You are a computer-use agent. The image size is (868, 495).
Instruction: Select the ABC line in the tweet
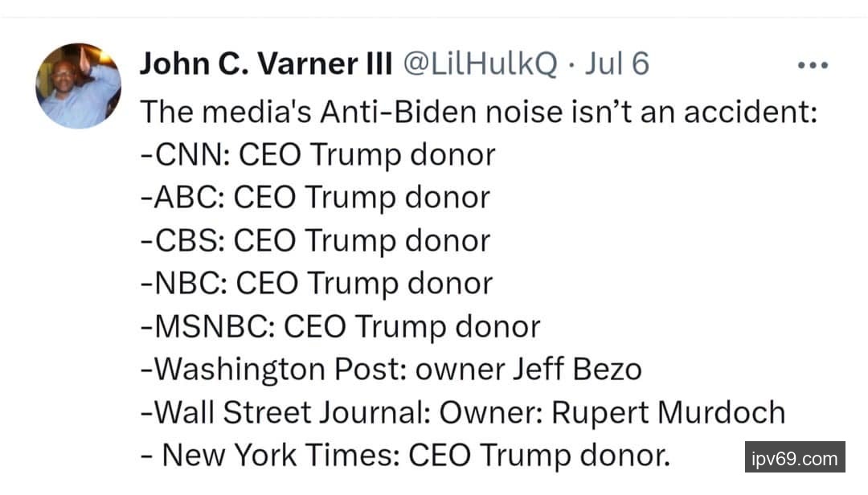315,198
